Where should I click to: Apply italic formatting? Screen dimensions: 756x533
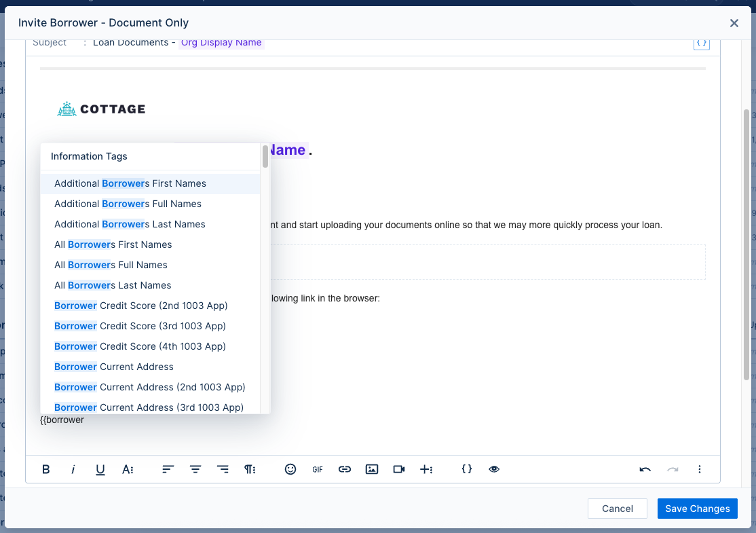pos(73,469)
